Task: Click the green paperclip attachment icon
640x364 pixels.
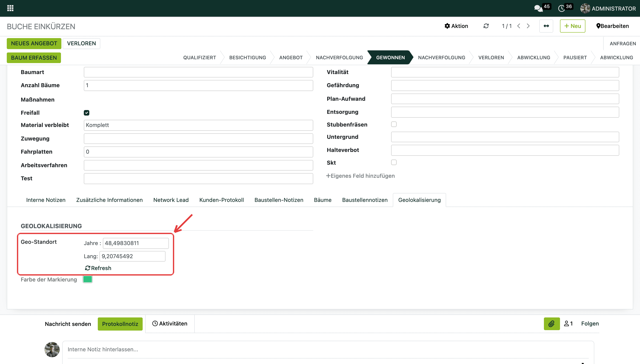Action: click(552, 324)
